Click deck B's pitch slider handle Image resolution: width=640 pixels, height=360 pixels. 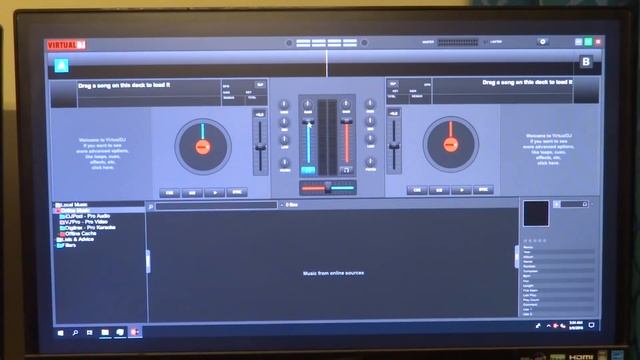[x=394, y=146]
